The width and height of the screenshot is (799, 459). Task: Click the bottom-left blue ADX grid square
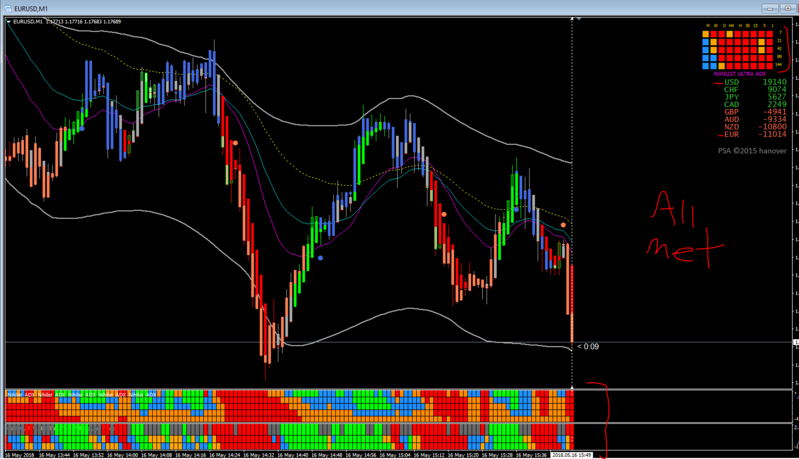706,66
